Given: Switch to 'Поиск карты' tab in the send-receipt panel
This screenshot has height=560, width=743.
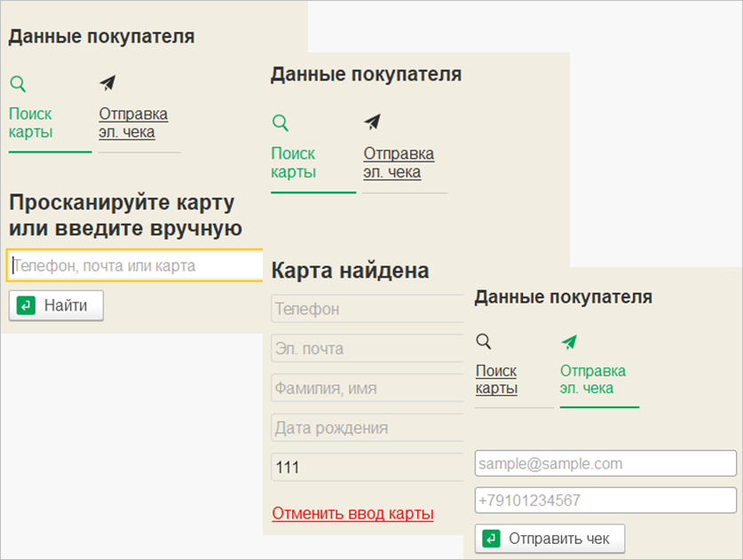Looking at the screenshot, I should [x=496, y=380].
